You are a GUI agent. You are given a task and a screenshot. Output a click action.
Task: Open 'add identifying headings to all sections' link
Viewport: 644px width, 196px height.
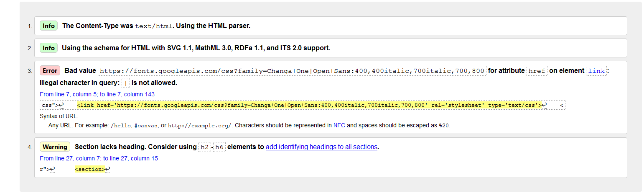(x=321, y=147)
